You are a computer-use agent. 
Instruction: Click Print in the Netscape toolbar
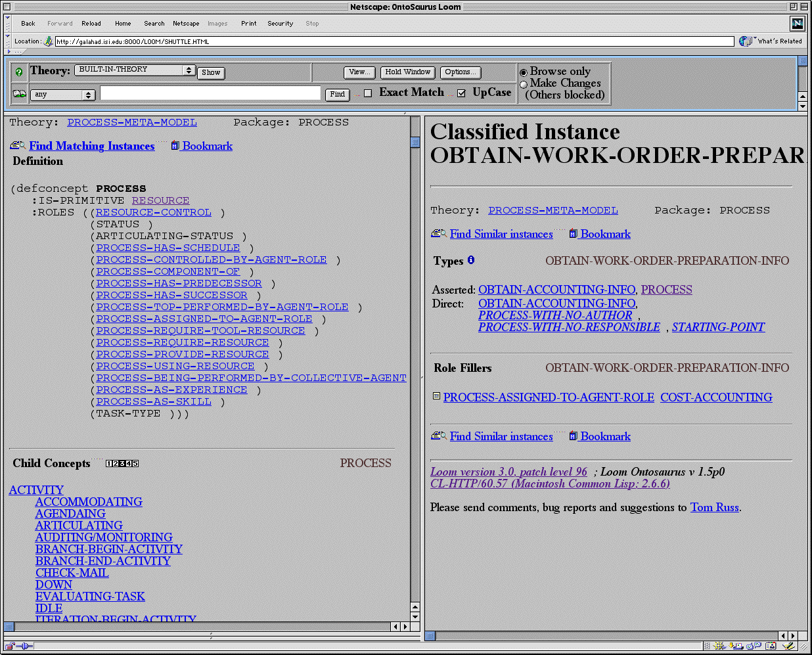coord(249,24)
